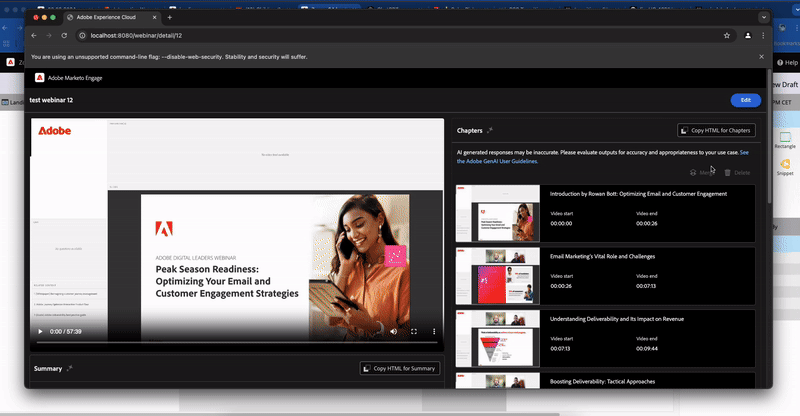This screenshot has width=800, height=416.
Task: Click Help in the background window
Action: pos(787,62)
